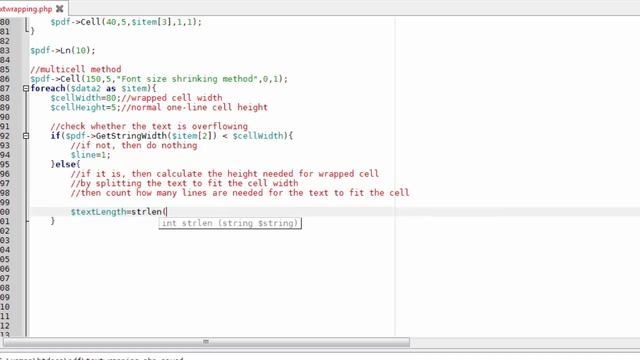Screen dimensions: 640x360
Task: Click '$pdf->Cell(40,5,$item[3],1,1);' line
Action: pyautogui.click(x=126, y=22)
